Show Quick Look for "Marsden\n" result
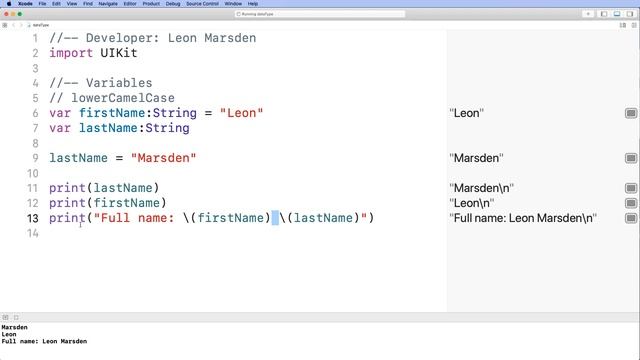Screen dimensions: 640x360 point(631,188)
